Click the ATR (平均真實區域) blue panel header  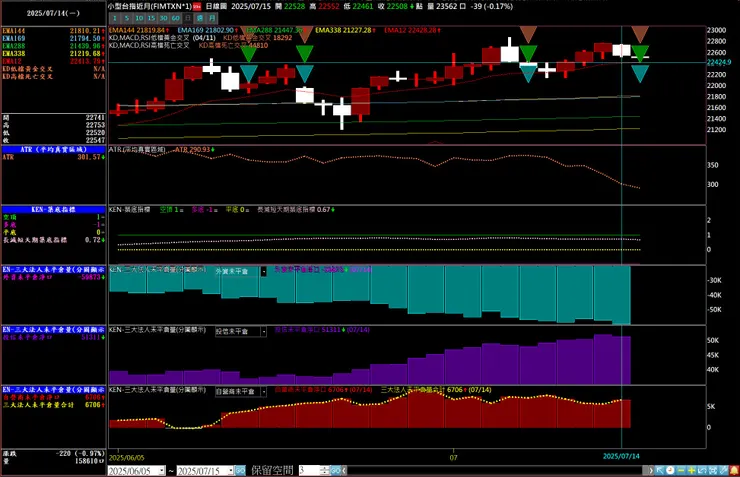tap(53, 150)
